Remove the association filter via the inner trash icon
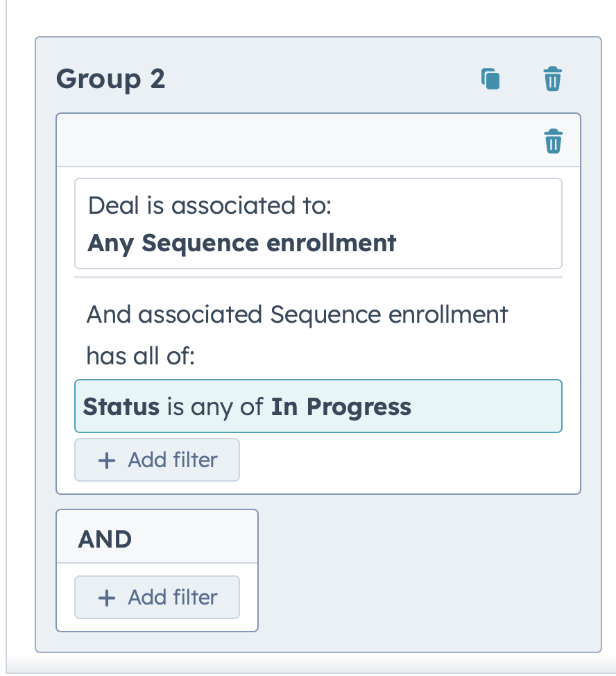This screenshot has height=676, width=616. 552,141
